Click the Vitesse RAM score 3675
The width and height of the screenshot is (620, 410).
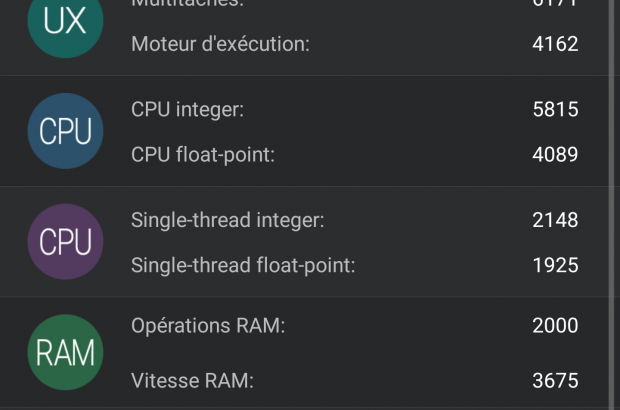(x=555, y=380)
